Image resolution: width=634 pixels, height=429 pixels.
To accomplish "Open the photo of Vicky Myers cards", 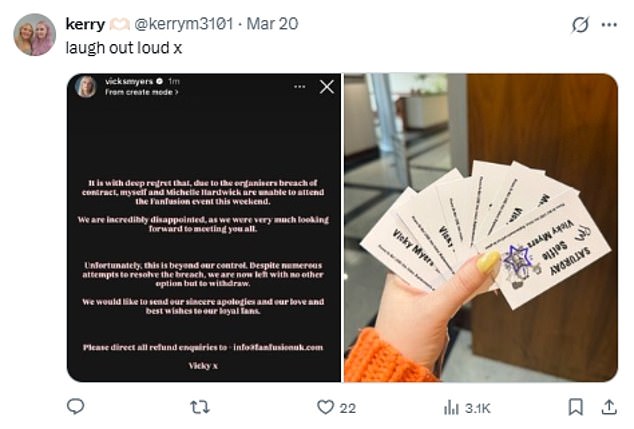I will click(x=481, y=228).
